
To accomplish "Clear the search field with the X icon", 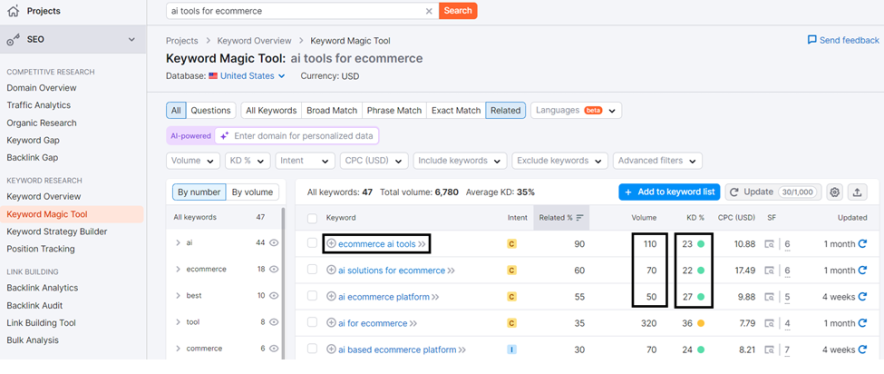I will [428, 11].
